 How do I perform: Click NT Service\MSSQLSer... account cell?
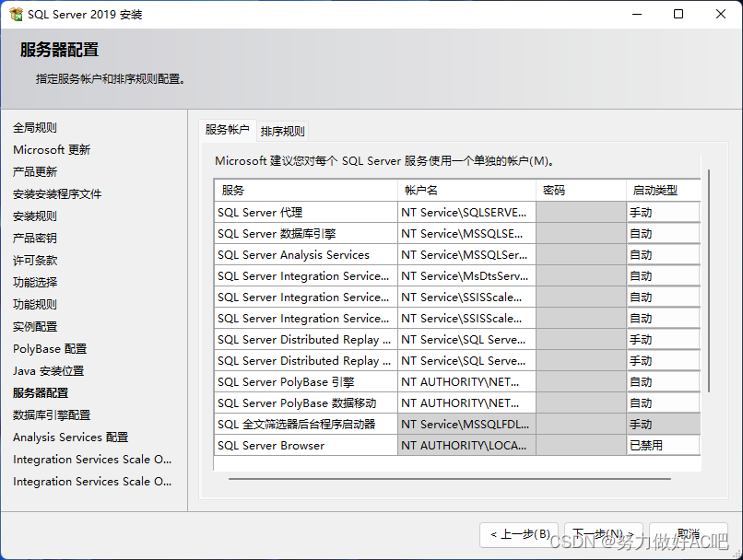(x=466, y=255)
